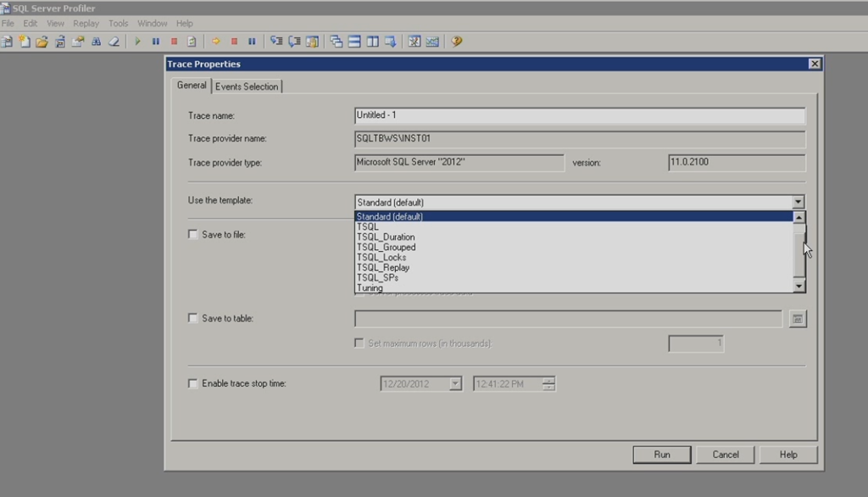Choose the TSQL_Grouped template
868x497 pixels.
574,247
